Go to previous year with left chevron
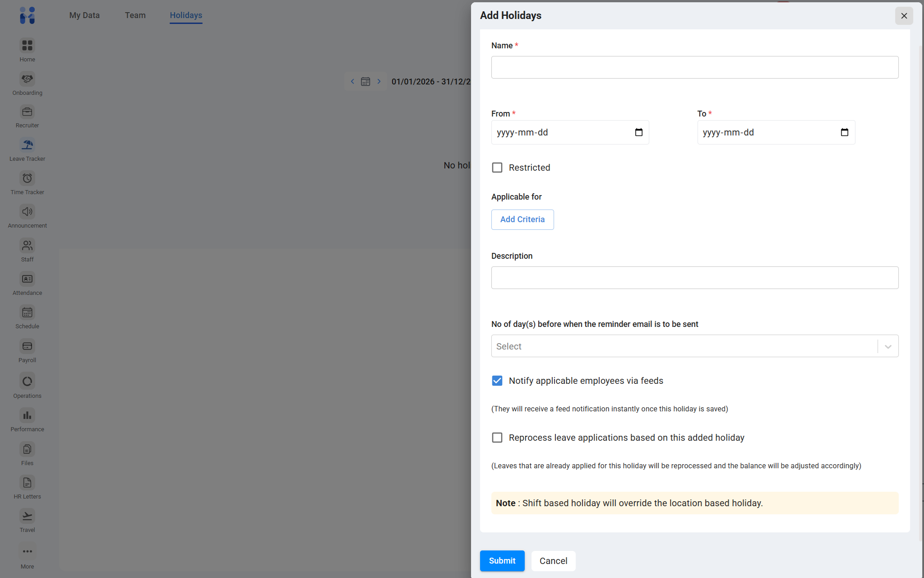The width and height of the screenshot is (924, 578). pyautogui.click(x=352, y=81)
